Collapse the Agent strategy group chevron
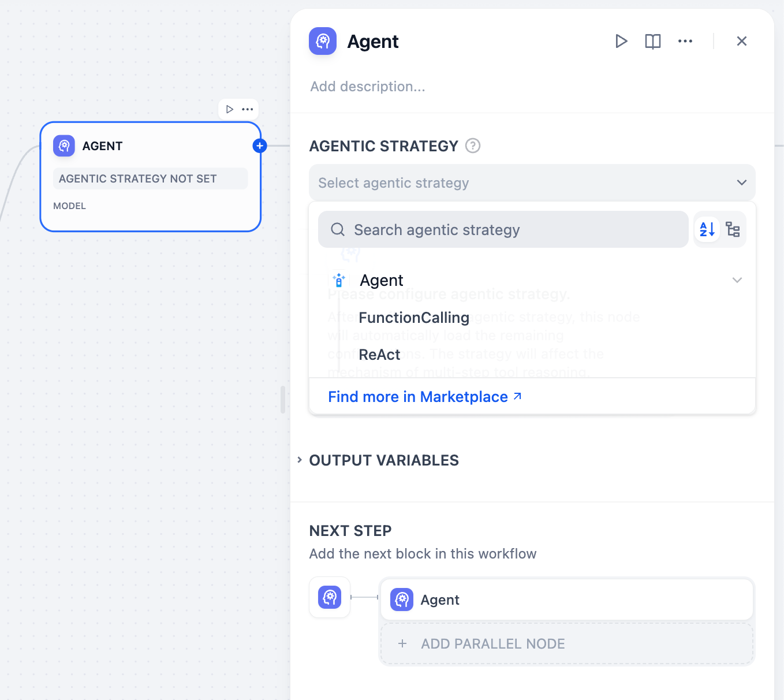 [737, 280]
